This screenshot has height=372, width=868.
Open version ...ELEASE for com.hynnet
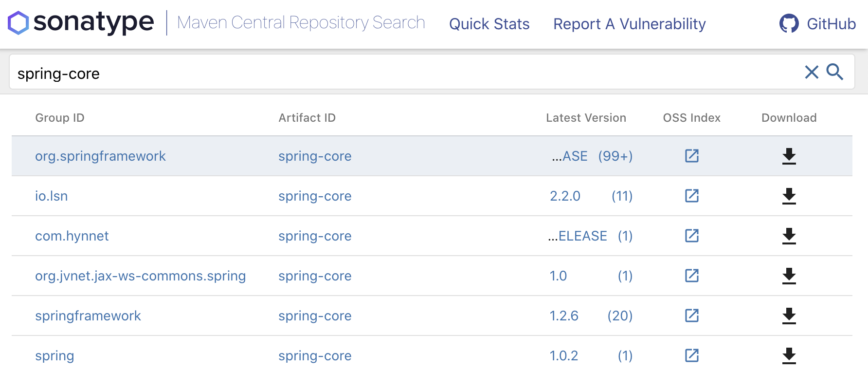tap(578, 236)
